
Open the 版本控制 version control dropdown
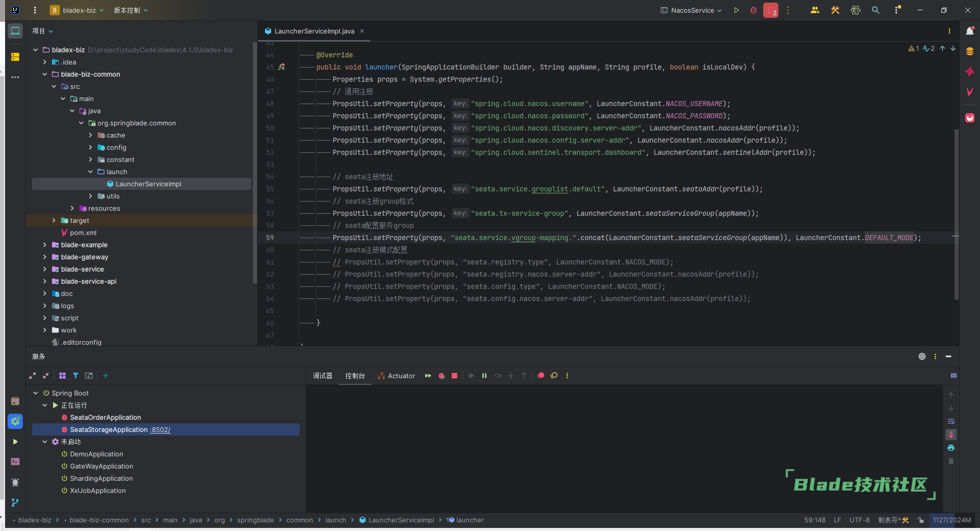tap(131, 10)
